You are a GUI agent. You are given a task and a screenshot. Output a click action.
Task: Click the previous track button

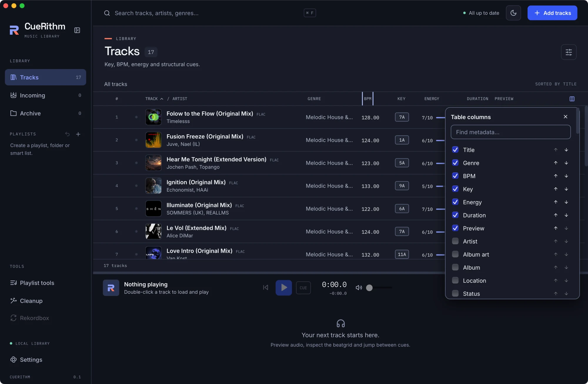point(265,288)
